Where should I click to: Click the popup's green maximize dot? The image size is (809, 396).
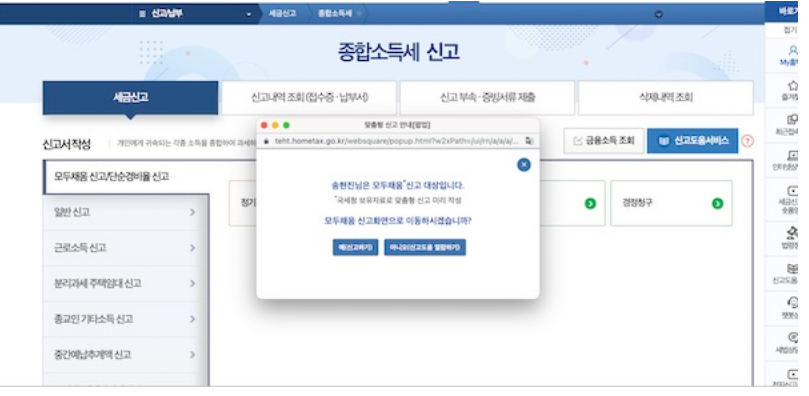[x=286, y=125]
